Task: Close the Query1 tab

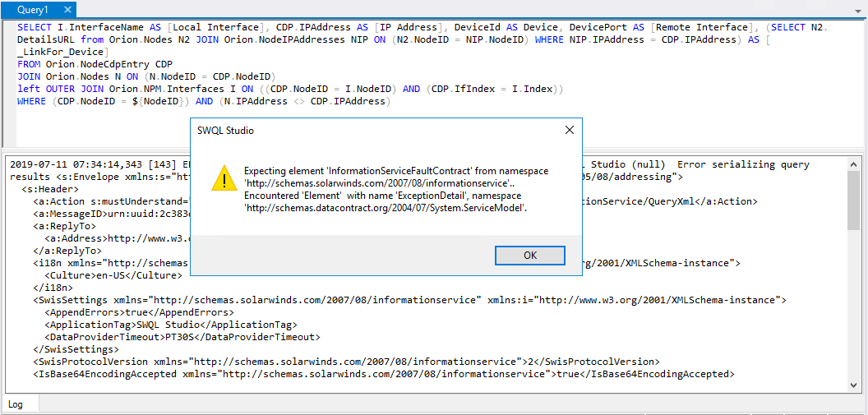Action: tap(67, 9)
